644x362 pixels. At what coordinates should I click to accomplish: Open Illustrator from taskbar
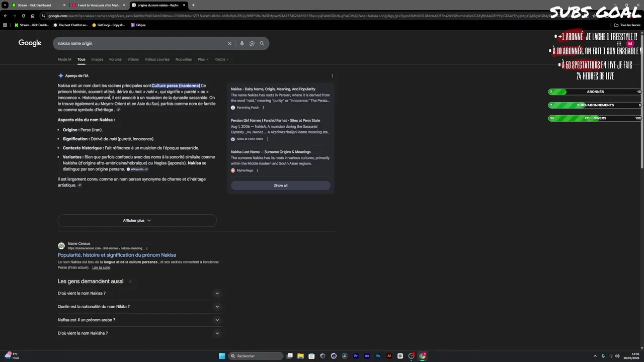point(389,356)
